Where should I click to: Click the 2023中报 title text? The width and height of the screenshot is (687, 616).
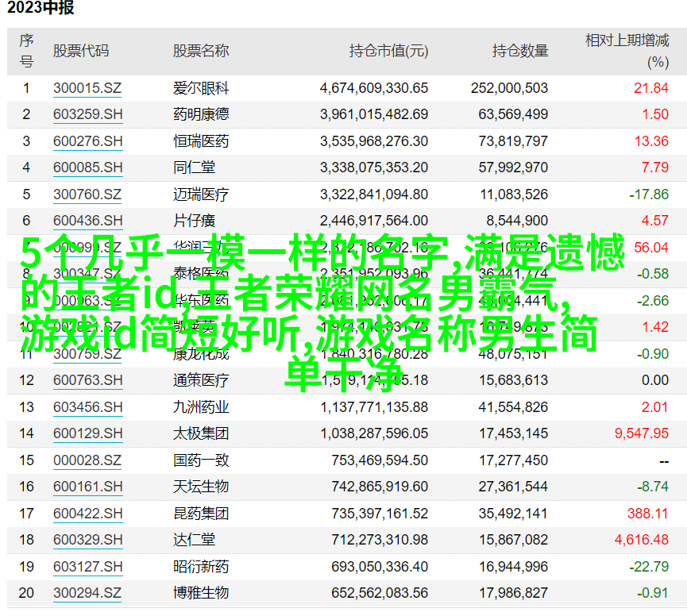(41, 7)
